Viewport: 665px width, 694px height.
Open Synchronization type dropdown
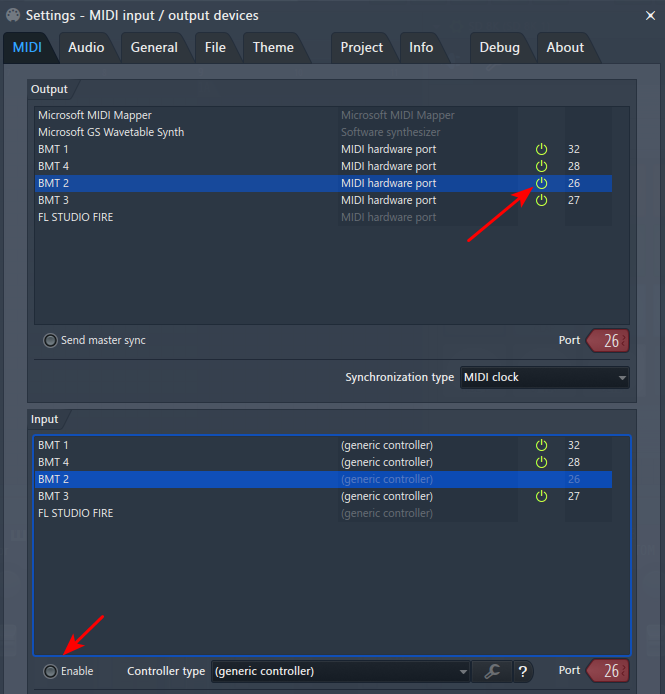click(x=544, y=377)
